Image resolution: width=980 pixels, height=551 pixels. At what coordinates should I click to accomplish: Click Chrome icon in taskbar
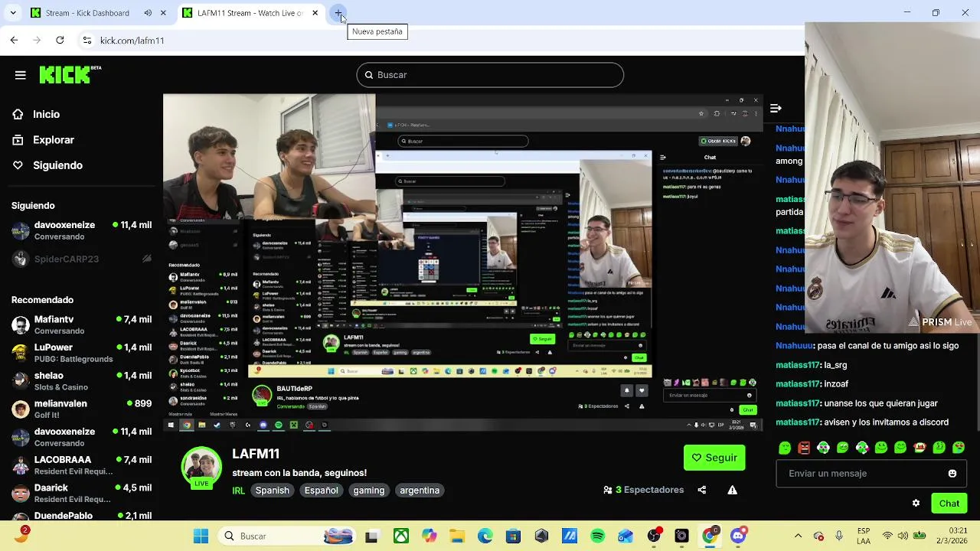click(710, 536)
